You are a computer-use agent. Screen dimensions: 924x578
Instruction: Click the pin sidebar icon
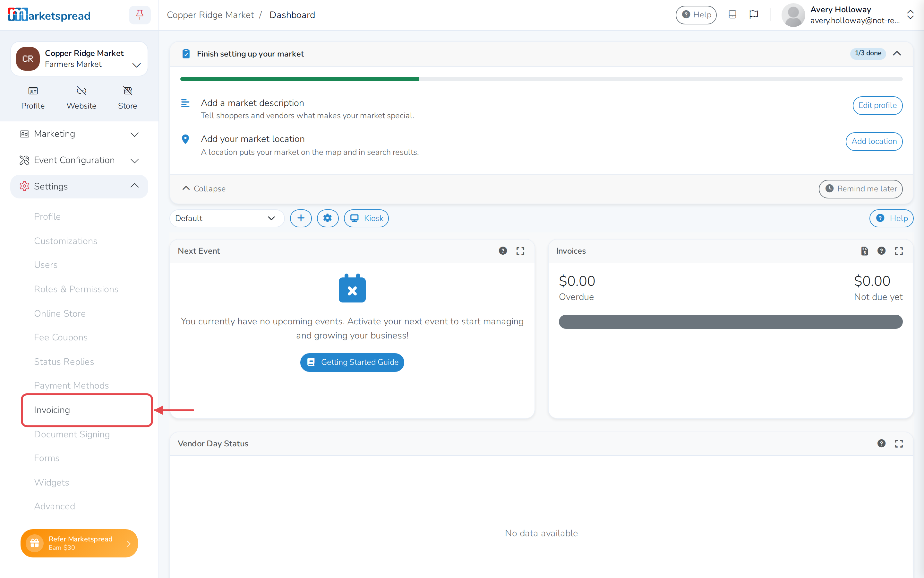pyautogui.click(x=140, y=15)
